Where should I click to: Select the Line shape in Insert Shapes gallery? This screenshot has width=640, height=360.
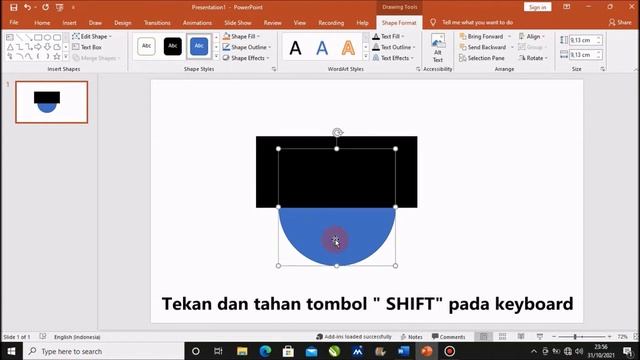click(x=19, y=38)
